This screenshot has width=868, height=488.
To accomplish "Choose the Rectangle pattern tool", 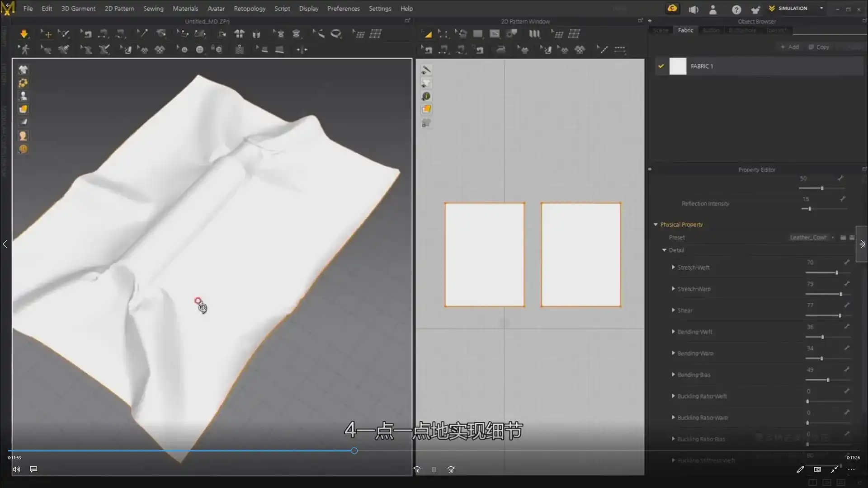I will [478, 33].
